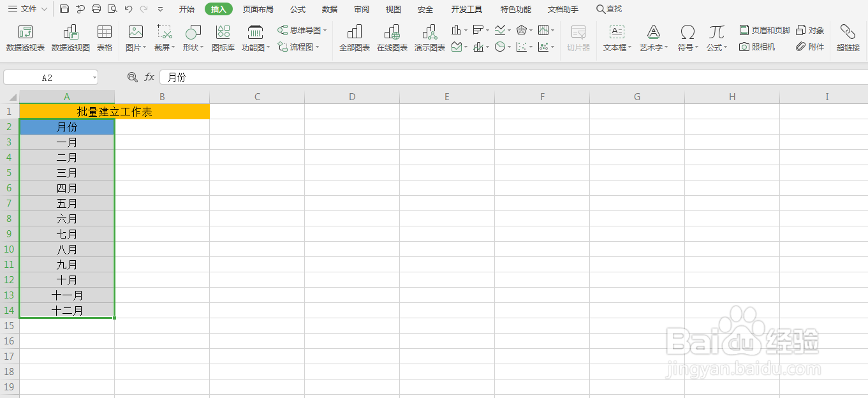Image resolution: width=868 pixels, height=398 pixels.
Task: Click the 功能图 (Function Diagram) icon
Action: pos(256,32)
